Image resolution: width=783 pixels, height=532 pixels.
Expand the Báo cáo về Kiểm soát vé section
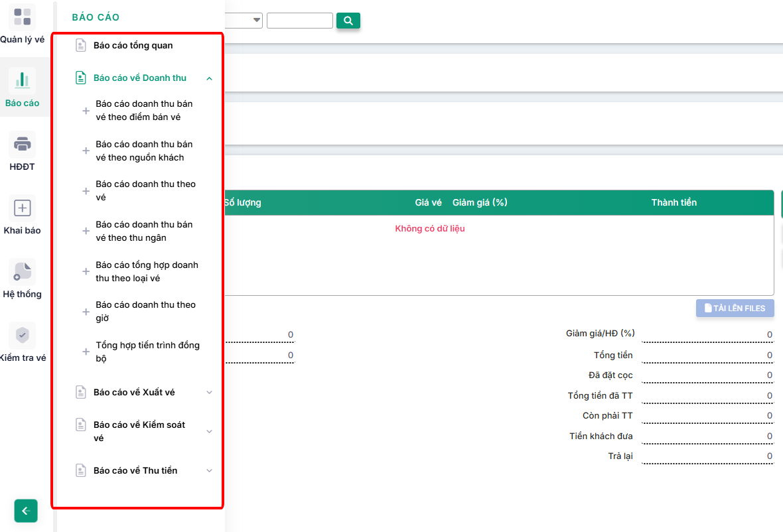pos(209,431)
